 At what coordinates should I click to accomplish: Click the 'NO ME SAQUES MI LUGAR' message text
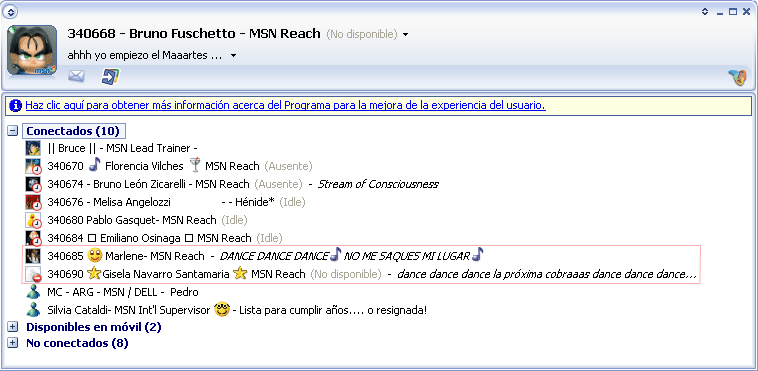point(407,255)
